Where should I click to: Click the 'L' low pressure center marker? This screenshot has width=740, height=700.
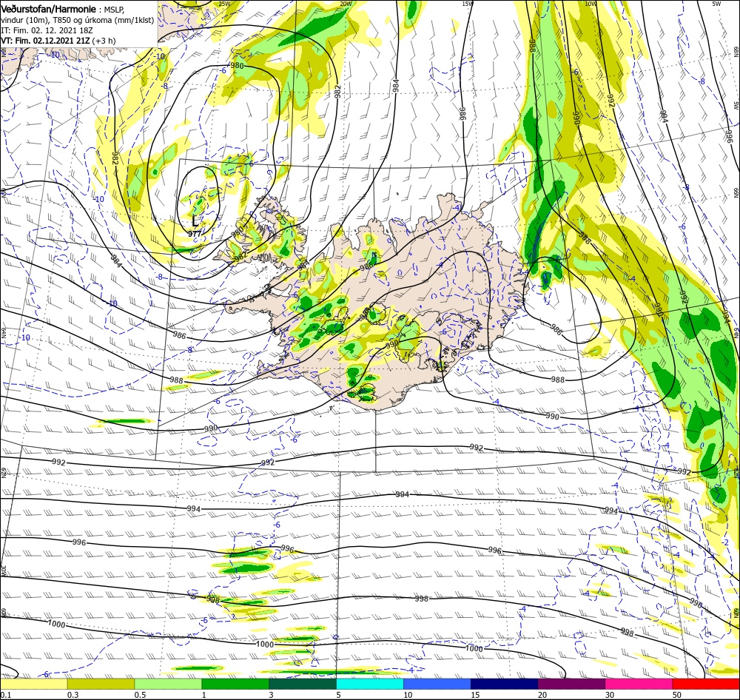point(195,221)
